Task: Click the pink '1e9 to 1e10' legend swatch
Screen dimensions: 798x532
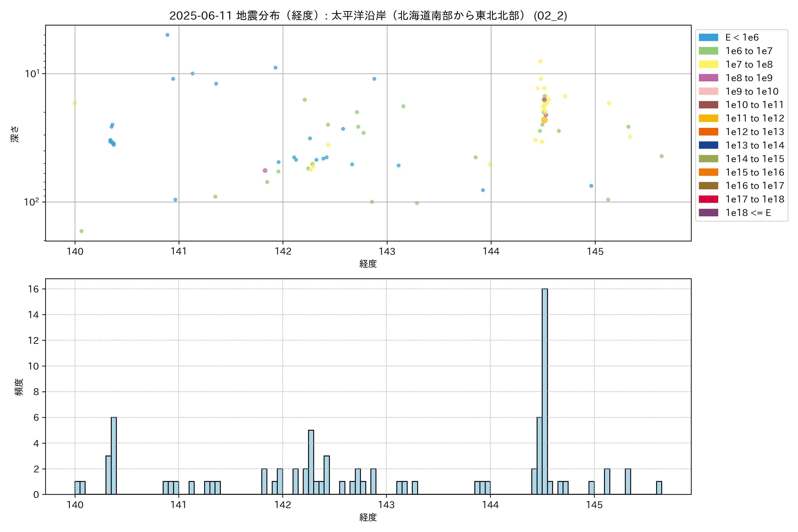Action: (x=708, y=91)
